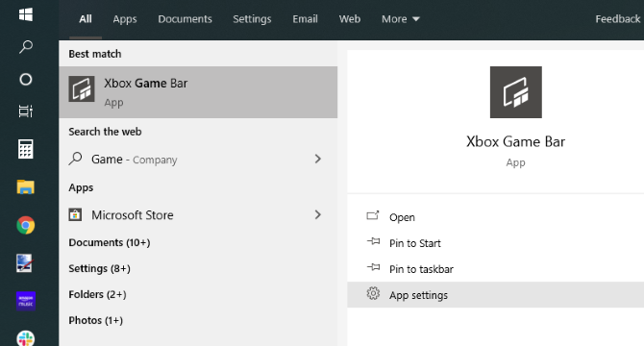Select Microsoft Store app result
Viewport: 644px width, 346px height.
tap(198, 214)
